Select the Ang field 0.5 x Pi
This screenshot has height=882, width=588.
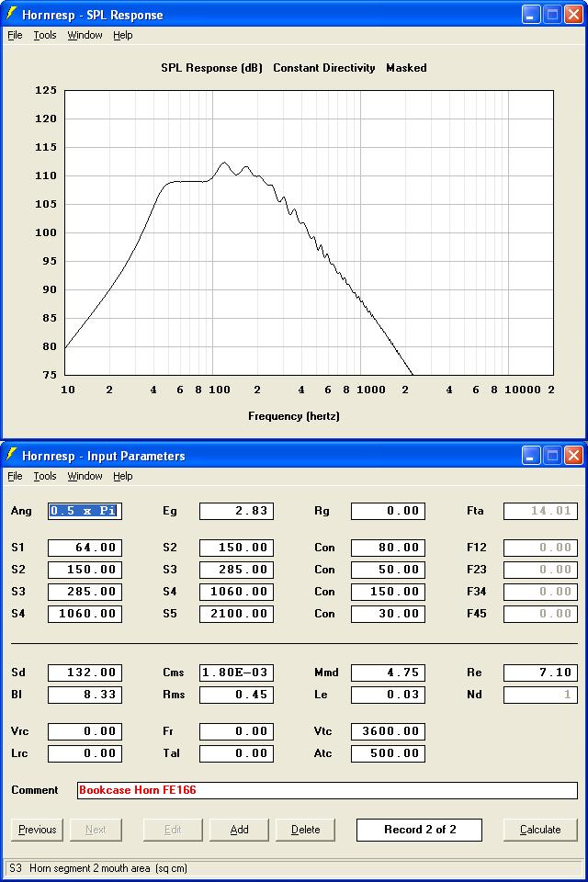pos(85,511)
